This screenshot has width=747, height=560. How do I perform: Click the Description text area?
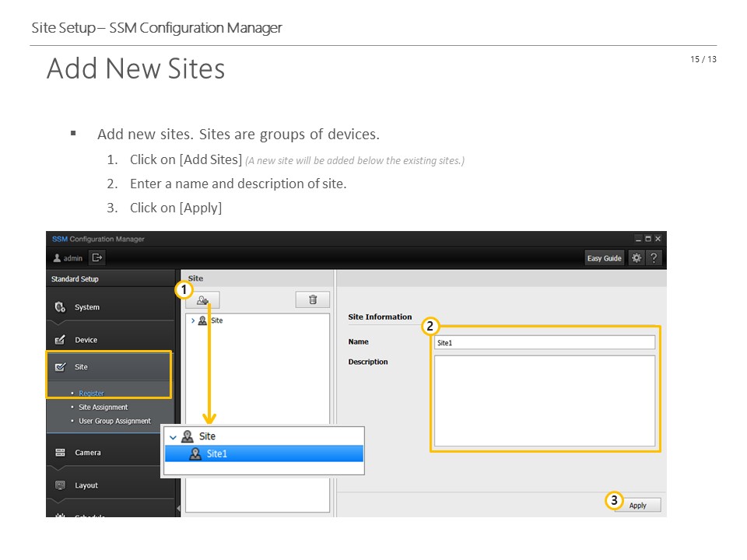click(545, 401)
